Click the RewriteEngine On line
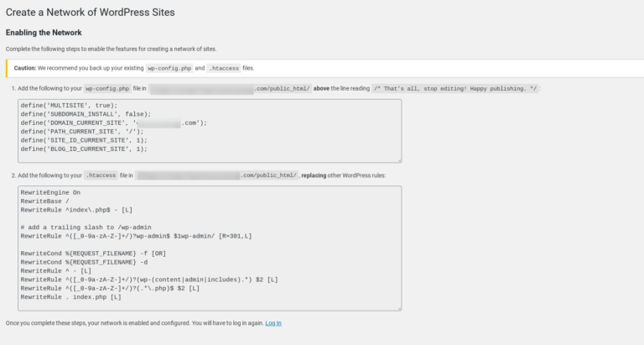The image size is (644, 345). (x=52, y=192)
